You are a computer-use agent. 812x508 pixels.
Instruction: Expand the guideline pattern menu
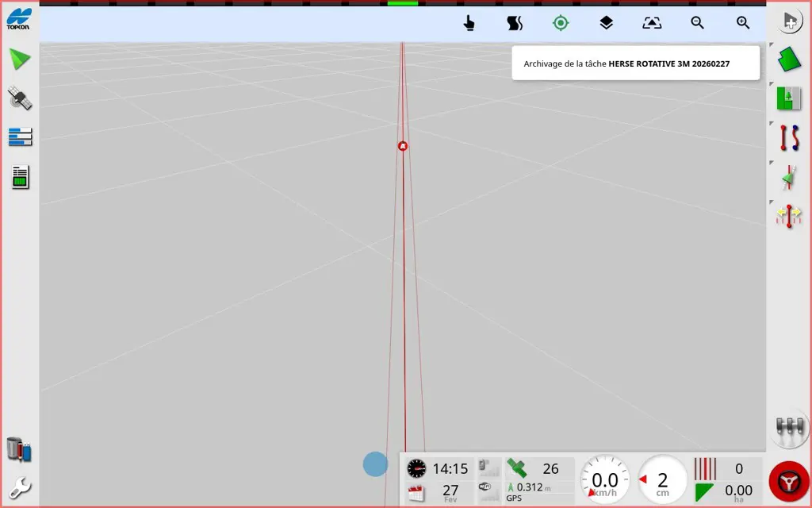click(788, 137)
